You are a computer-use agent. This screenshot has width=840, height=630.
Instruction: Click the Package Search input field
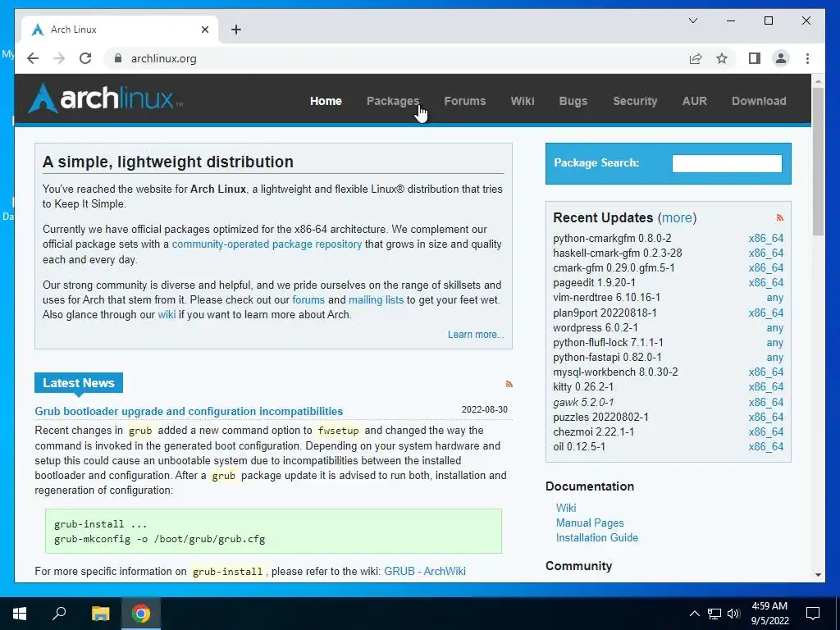pyautogui.click(x=727, y=163)
